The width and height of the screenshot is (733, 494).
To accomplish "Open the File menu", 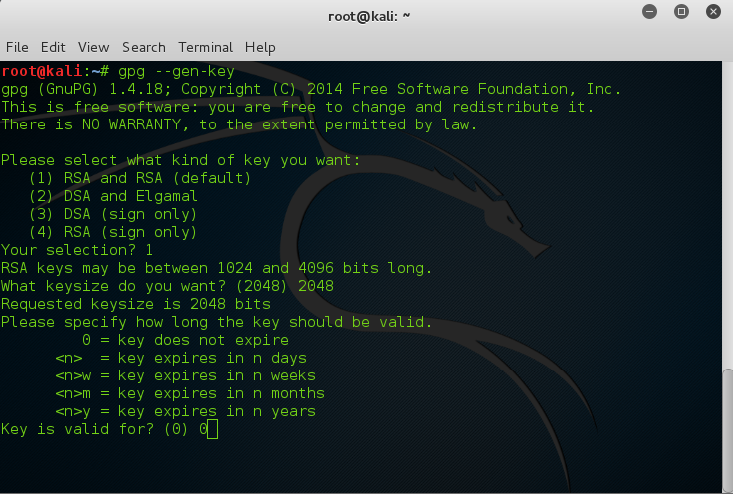I will pos(17,47).
